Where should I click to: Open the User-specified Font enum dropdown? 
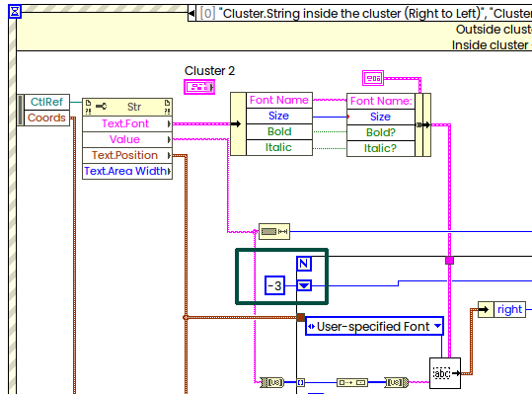point(374,327)
